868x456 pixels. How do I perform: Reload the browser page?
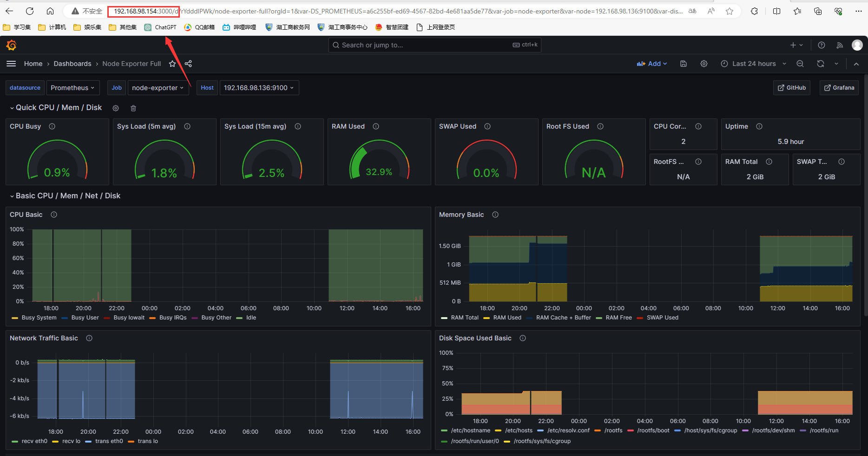tap(30, 11)
